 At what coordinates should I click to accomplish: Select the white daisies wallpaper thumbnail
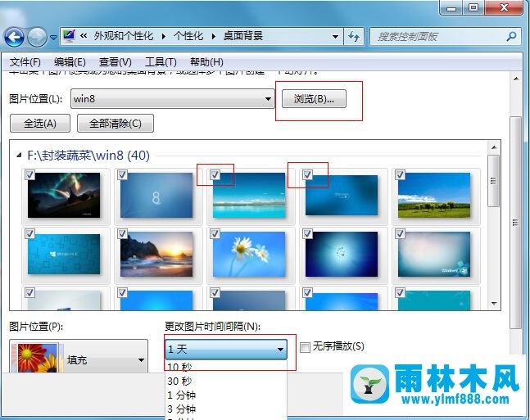pyautogui.click(x=249, y=254)
